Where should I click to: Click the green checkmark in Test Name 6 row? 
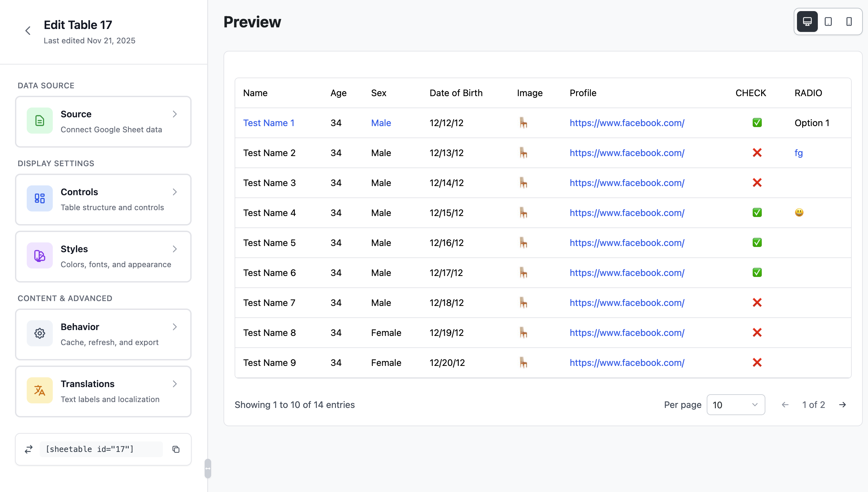pyautogui.click(x=757, y=273)
